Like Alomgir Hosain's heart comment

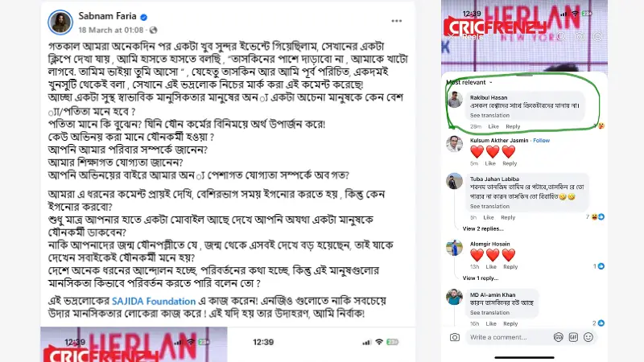point(491,267)
